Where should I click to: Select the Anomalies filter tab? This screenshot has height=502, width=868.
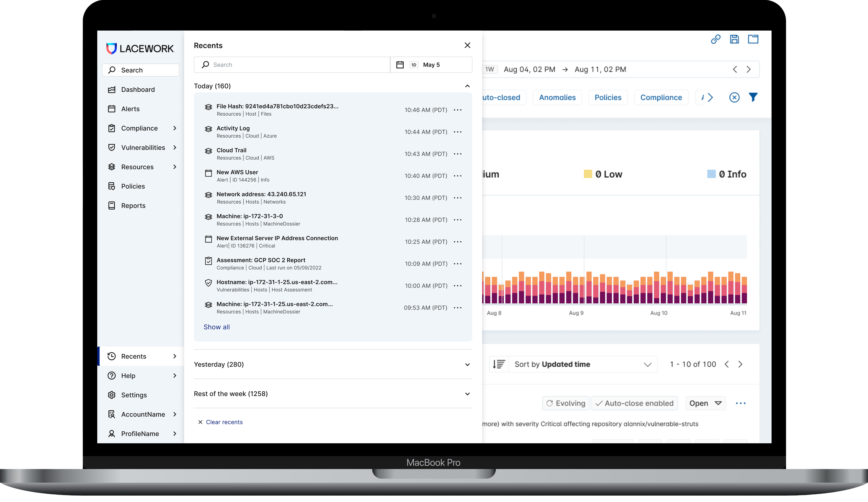[557, 98]
